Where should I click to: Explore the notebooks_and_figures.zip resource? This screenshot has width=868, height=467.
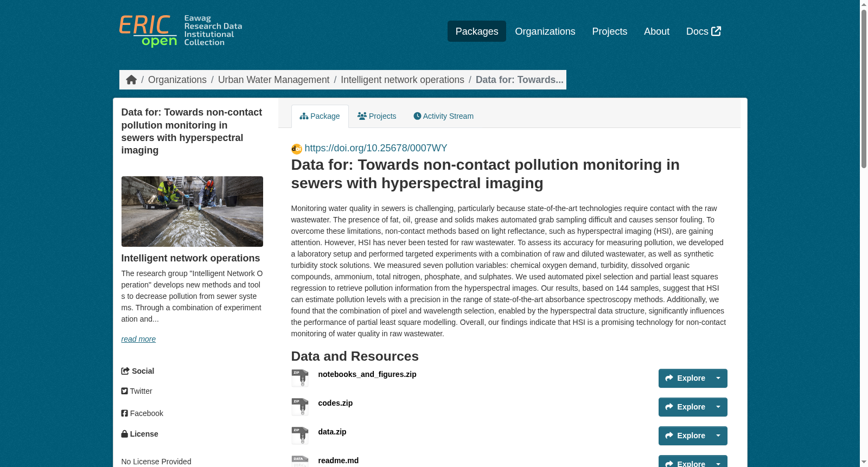pyautogui.click(x=685, y=378)
